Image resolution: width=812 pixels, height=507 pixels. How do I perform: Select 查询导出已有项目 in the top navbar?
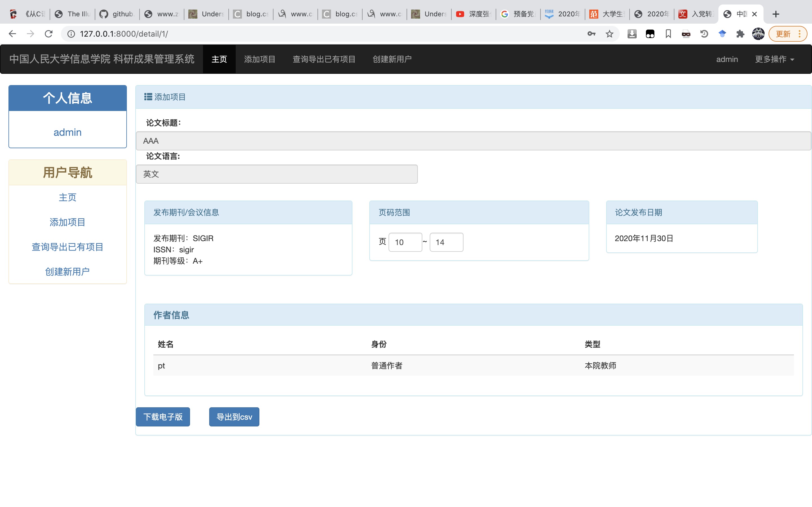(324, 59)
